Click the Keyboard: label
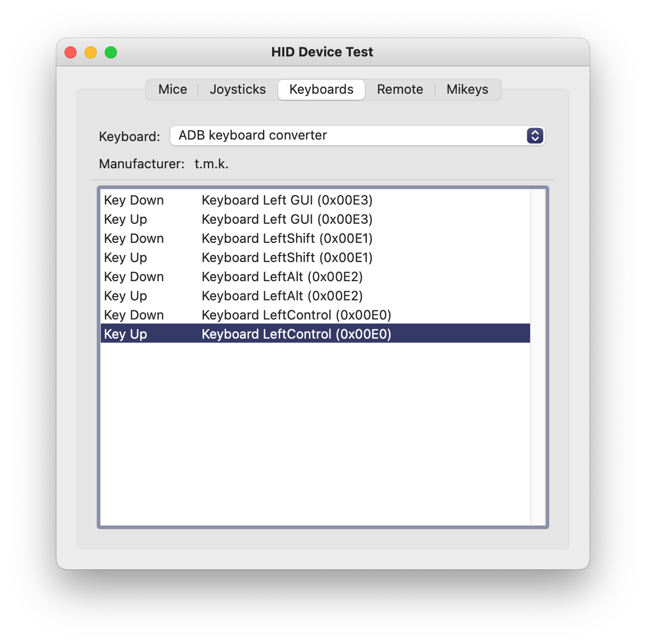The image size is (646, 644). click(130, 137)
